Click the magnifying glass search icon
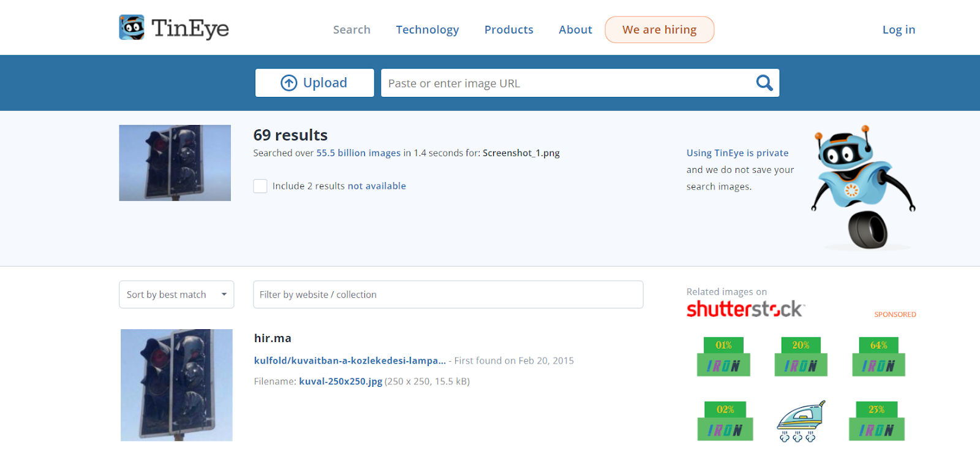This screenshot has height=458, width=980. click(x=764, y=83)
